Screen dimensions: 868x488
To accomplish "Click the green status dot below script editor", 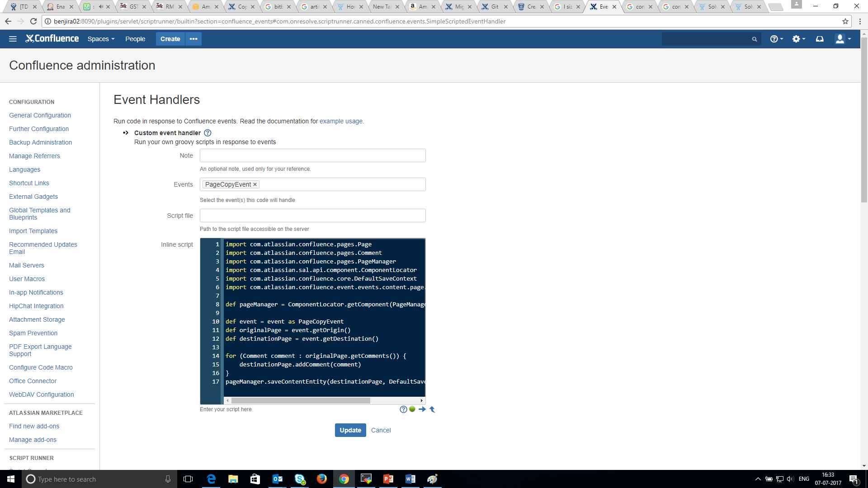I will 412,409.
